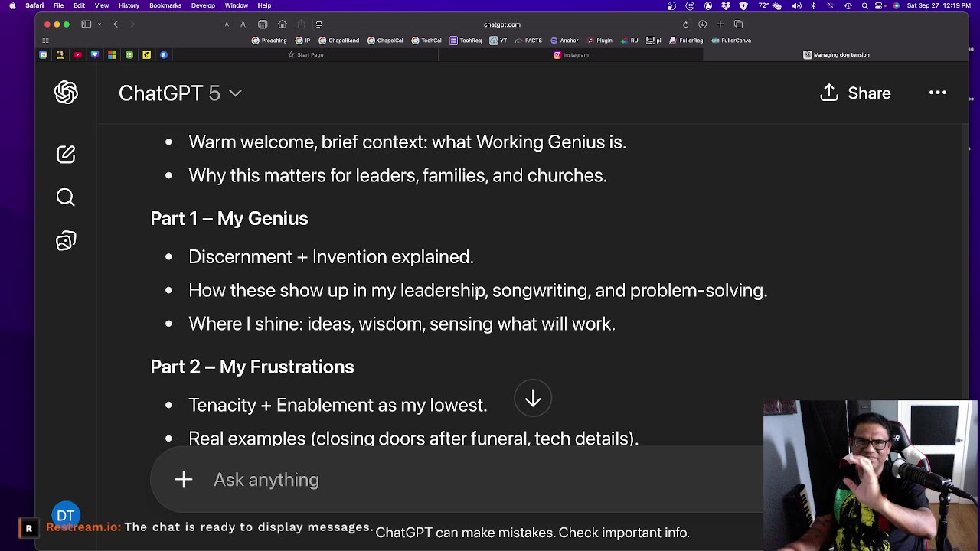The image size is (980, 551).
Task: Start a new chat with pencil icon
Action: 66,154
